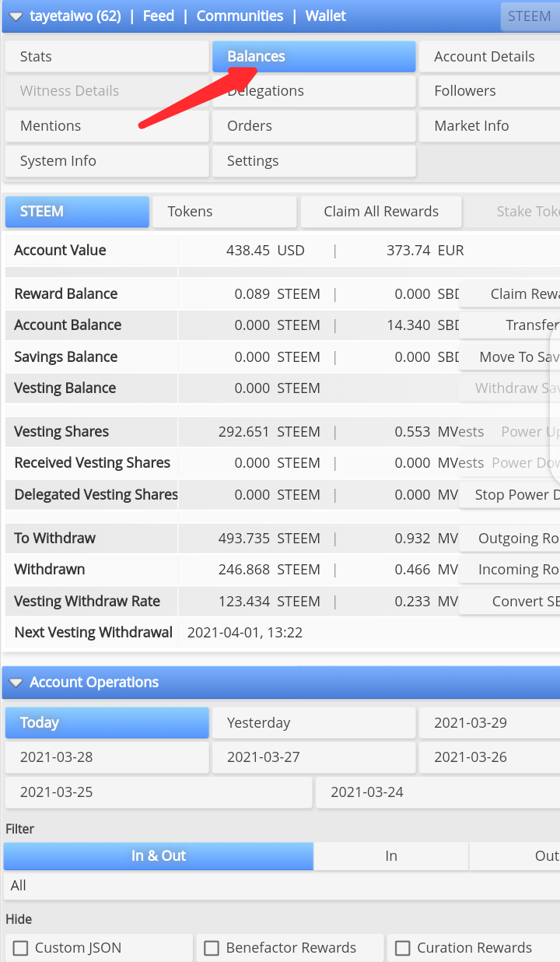This screenshot has height=962, width=560.
Task: Switch to the Stats tab
Action: click(107, 57)
